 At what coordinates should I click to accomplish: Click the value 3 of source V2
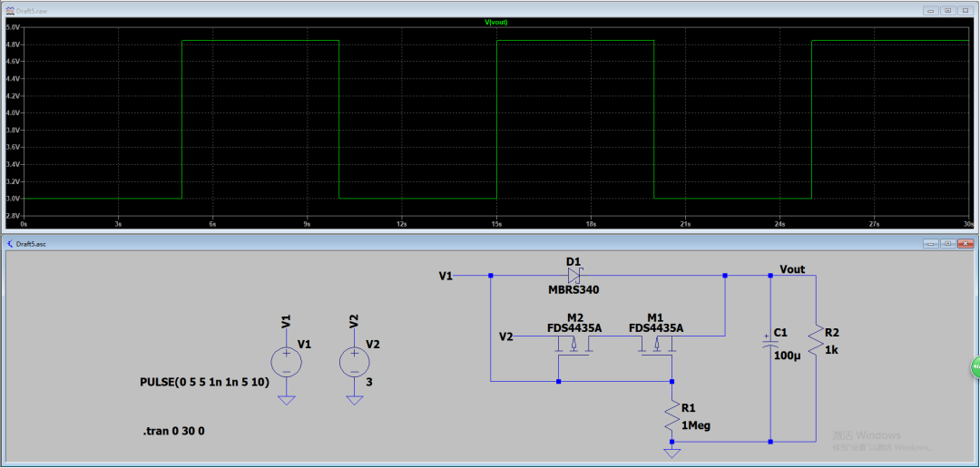pyautogui.click(x=368, y=381)
